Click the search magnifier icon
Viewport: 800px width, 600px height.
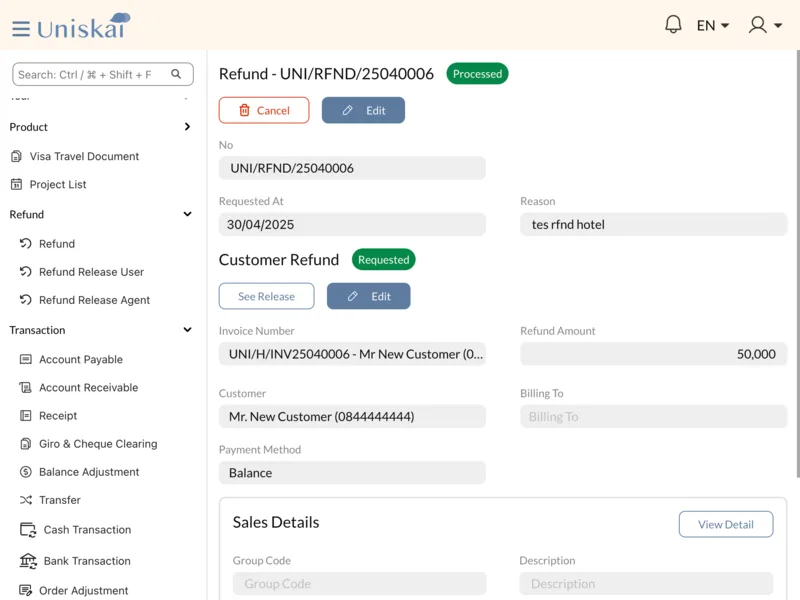point(176,74)
